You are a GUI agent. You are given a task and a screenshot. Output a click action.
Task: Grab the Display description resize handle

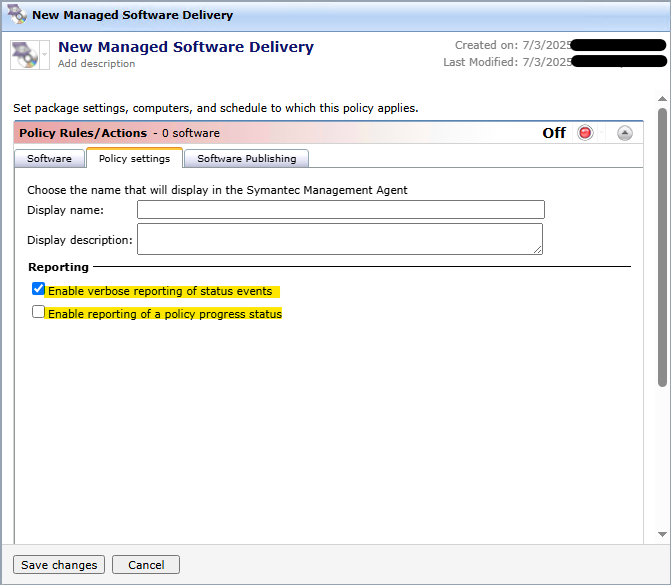(x=538, y=249)
